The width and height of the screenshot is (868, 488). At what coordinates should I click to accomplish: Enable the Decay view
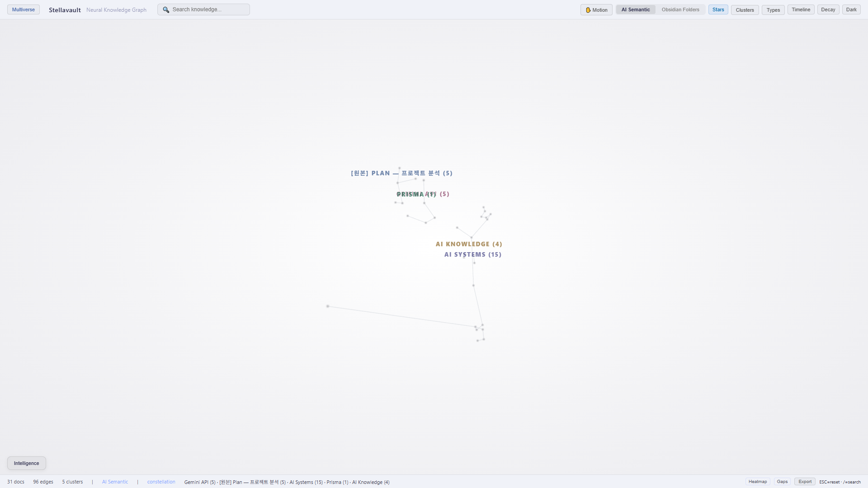(828, 9)
